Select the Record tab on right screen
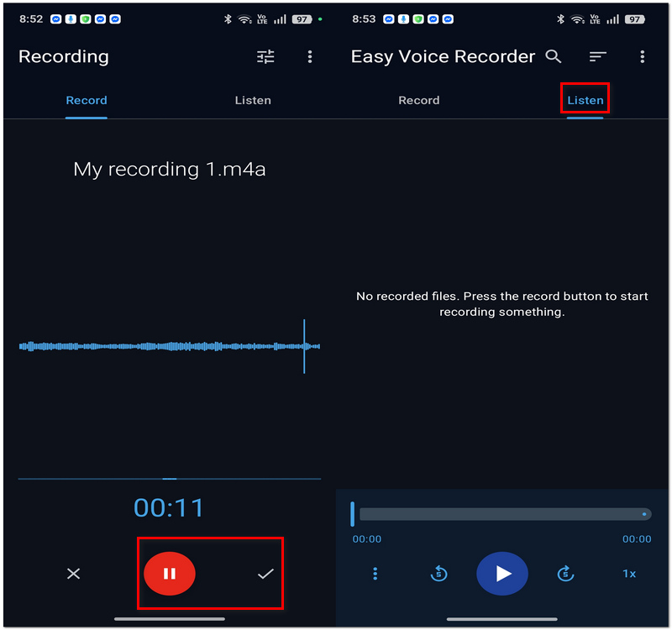Screen dimensions: 672x630 [x=418, y=100]
